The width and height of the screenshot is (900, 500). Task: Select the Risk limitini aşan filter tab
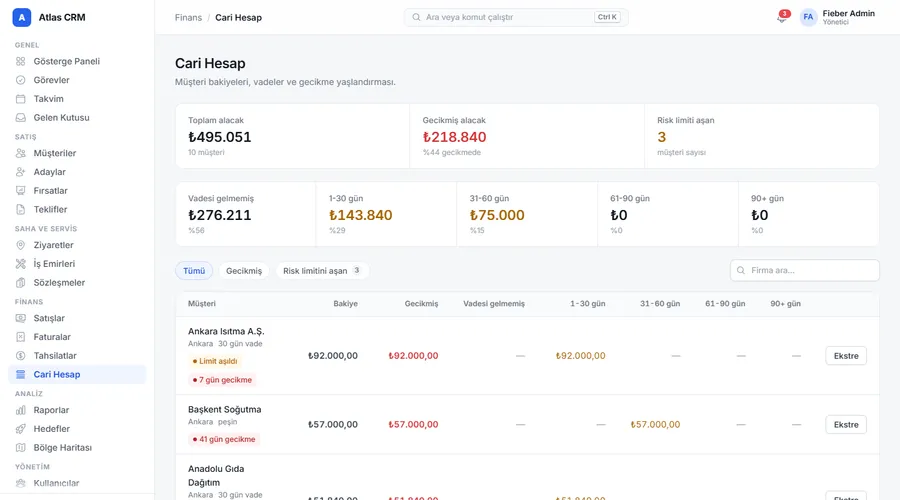[x=322, y=271]
